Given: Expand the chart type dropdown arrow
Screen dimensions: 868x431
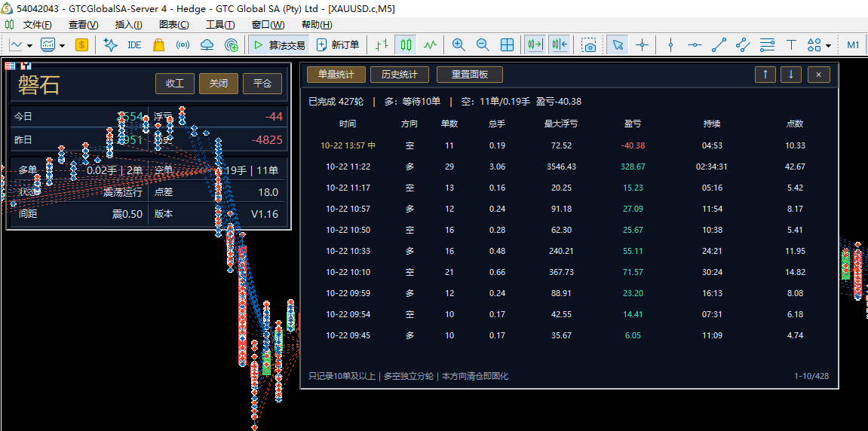Looking at the screenshot, I should [29, 45].
